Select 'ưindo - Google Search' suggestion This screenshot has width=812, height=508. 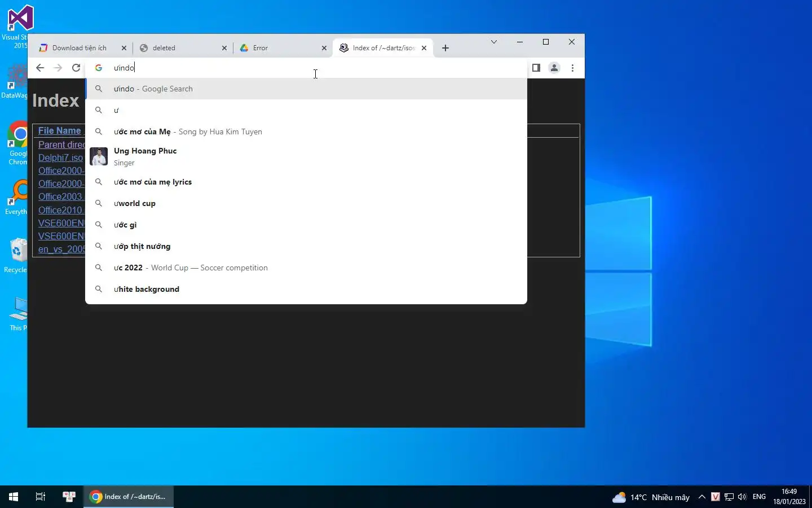coord(306,89)
